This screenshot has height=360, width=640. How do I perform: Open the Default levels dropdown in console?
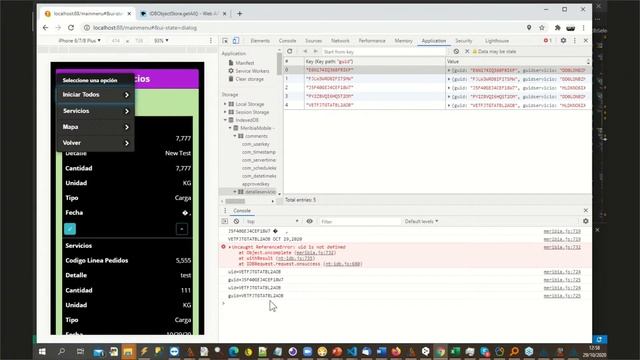(x=421, y=221)
